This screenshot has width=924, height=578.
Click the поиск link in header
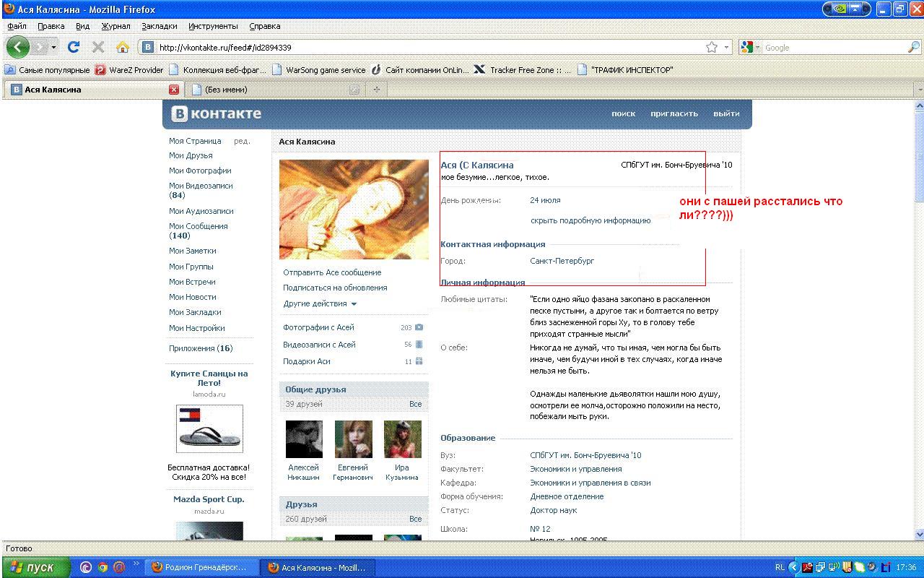pyautogui.click(x=623, y=113)
